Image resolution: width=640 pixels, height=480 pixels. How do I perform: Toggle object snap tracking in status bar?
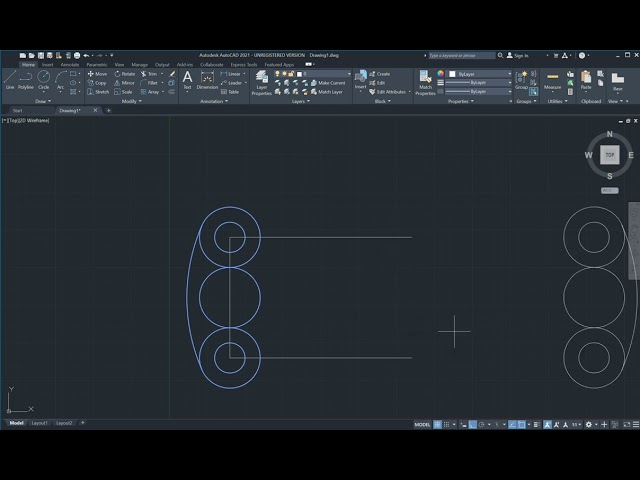point(512,424)
